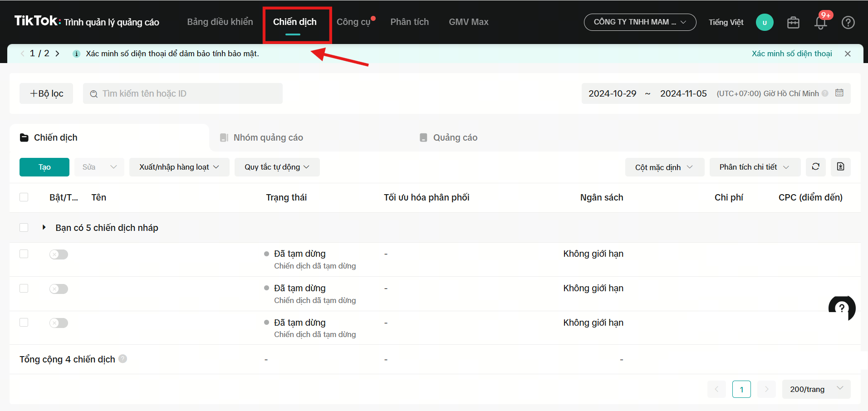This screenshot has height=411, width=868.
Task: Click the Tạo create button
Action: click(44, 167)
